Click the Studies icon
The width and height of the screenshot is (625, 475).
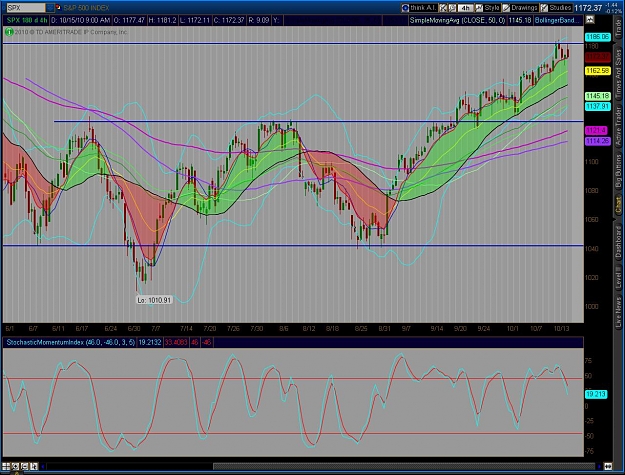[x=544, y=8]
